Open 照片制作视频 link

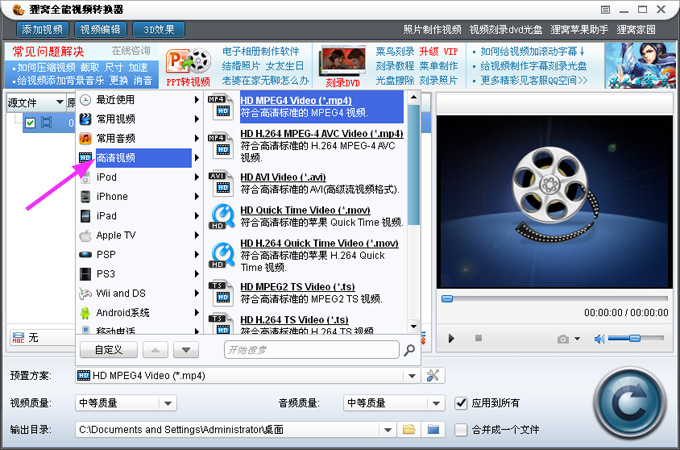pyautogui.click(x=432, y=29)
